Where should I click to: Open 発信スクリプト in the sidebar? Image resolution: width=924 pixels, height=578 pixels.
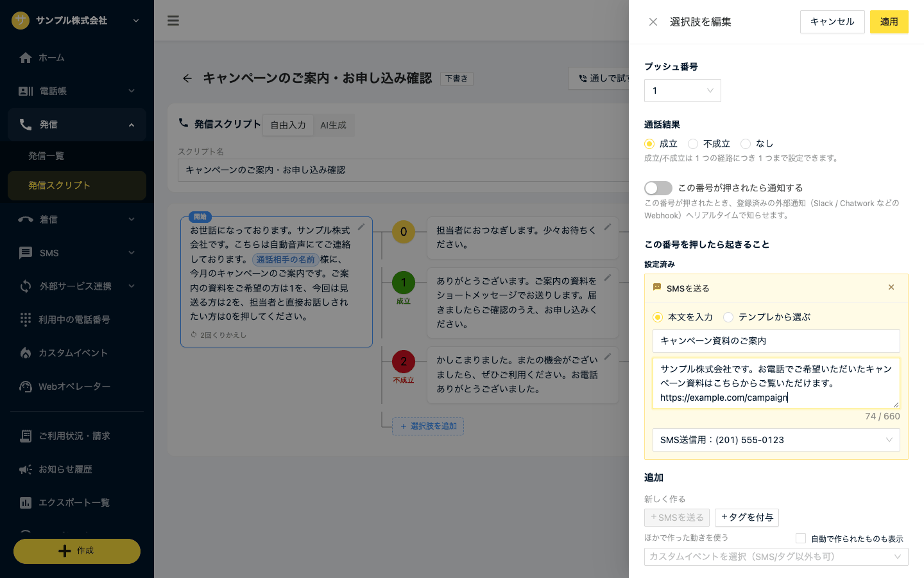(77, 186)
